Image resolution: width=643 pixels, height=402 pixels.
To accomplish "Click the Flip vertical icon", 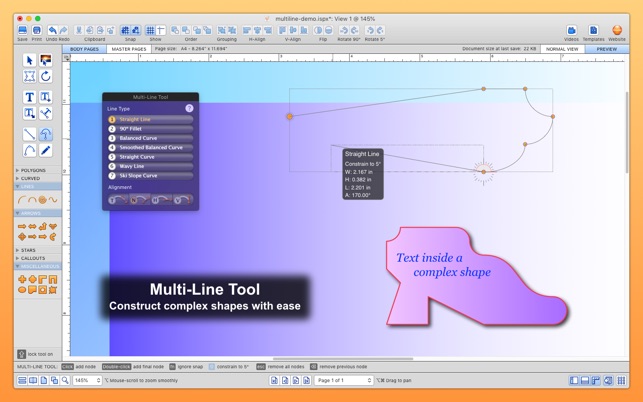I will (328, 30).
